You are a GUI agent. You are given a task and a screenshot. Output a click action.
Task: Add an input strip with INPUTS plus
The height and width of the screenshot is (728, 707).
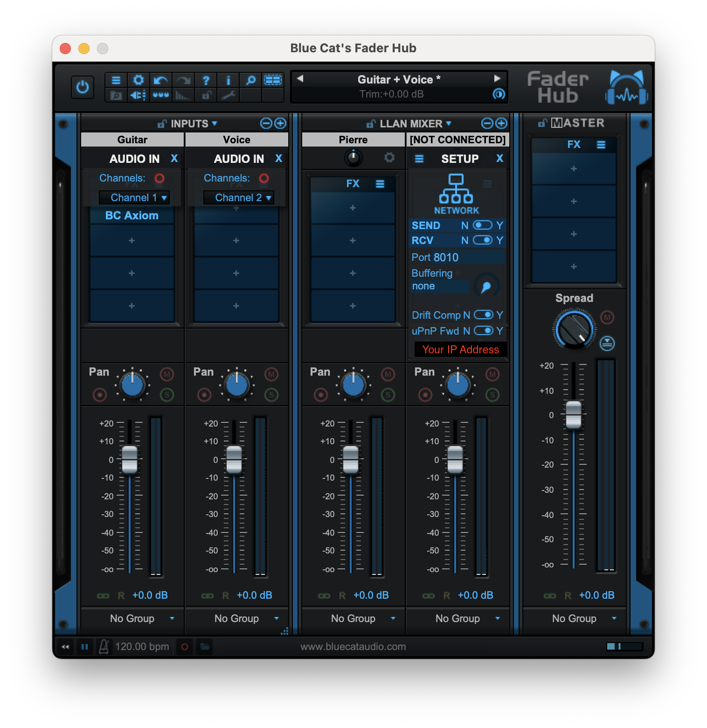coord(280,123)
